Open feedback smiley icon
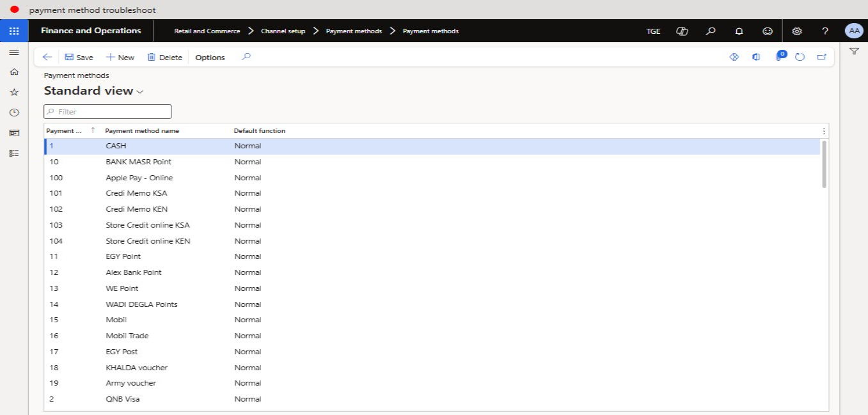 (768, 31)
